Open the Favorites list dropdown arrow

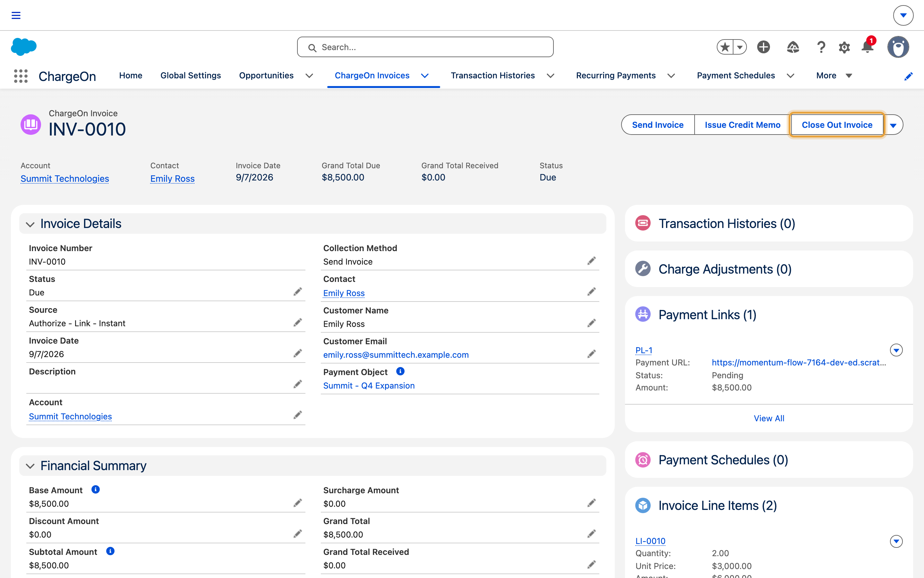[740, 47]
